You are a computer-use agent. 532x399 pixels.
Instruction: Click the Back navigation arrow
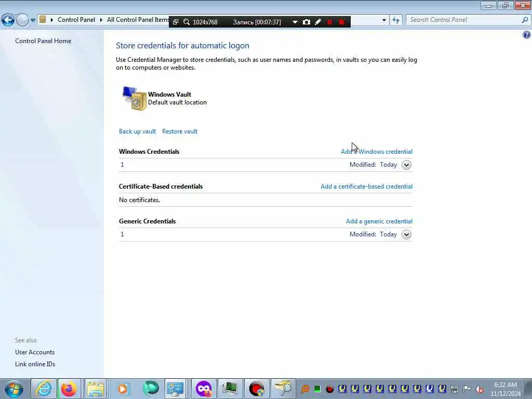pyautogui.click(x=8, y=20)
